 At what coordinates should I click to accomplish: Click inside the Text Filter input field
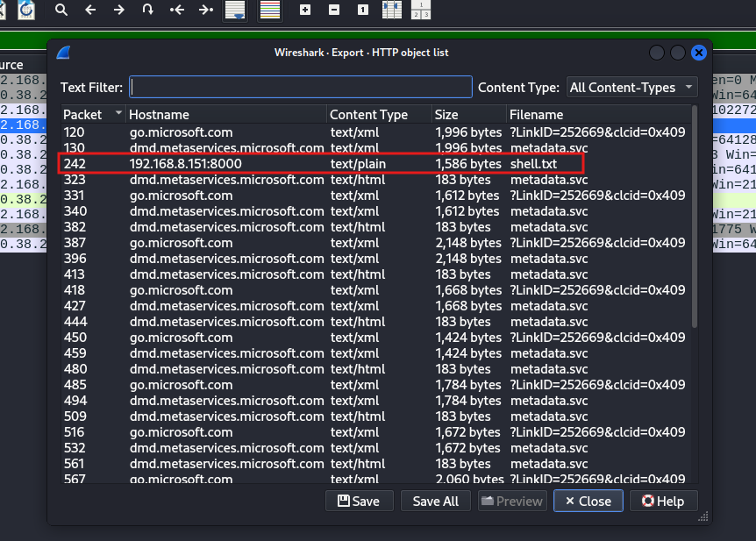click(301, 86)
